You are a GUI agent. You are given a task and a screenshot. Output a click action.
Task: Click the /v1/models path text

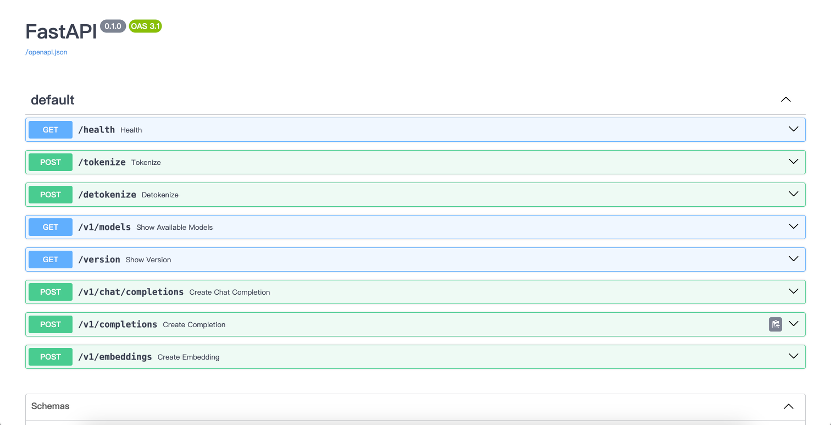(x=104, y=227)
